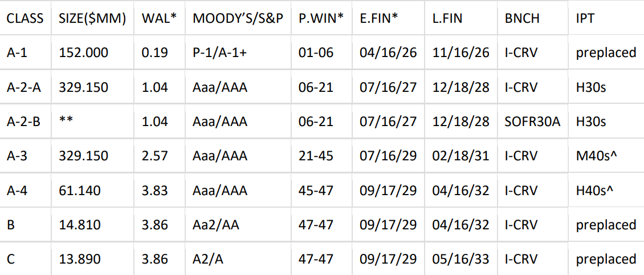Select the A-1 class cell
The image size is (644, 275).
click(16, 53)
